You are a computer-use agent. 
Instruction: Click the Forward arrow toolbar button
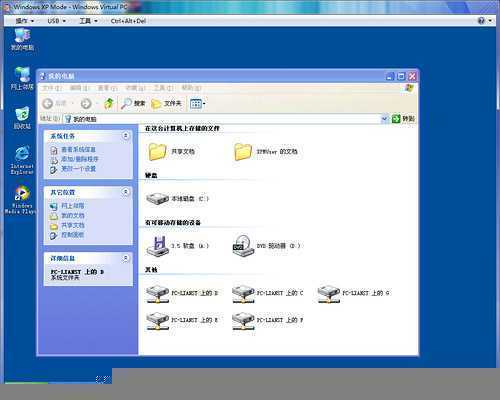pos(86,104)
